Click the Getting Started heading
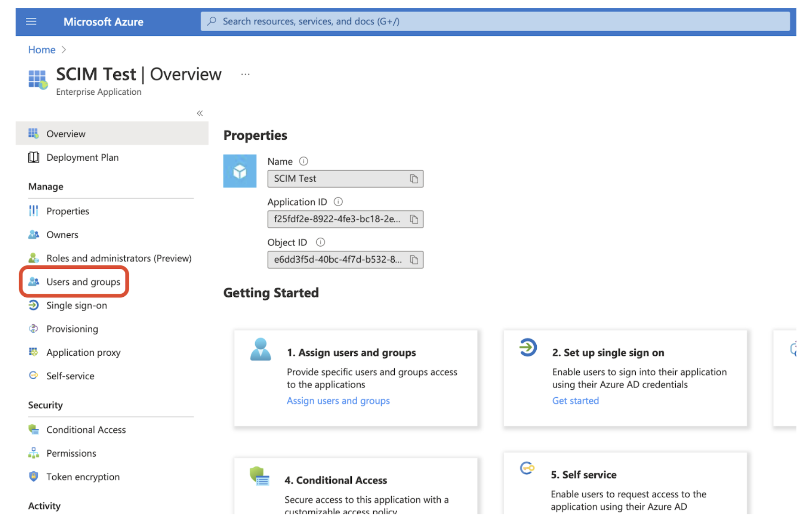 (x=271, y=293)
